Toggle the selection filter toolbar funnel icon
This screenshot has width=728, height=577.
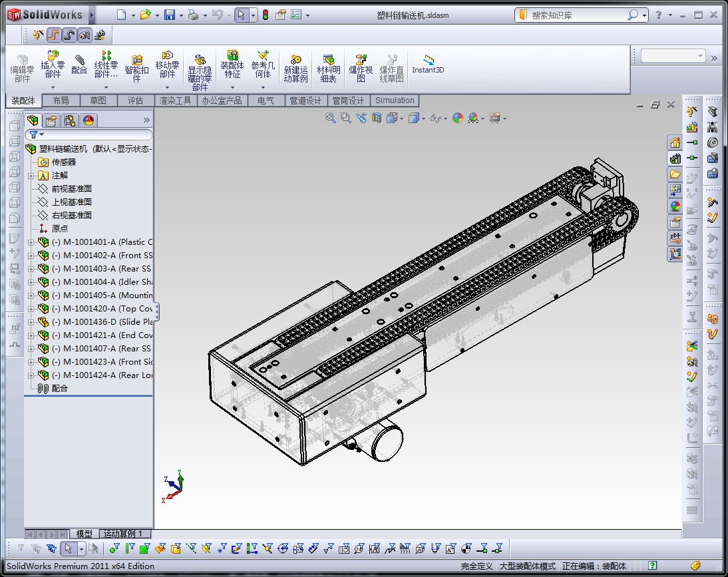[21, 548]
